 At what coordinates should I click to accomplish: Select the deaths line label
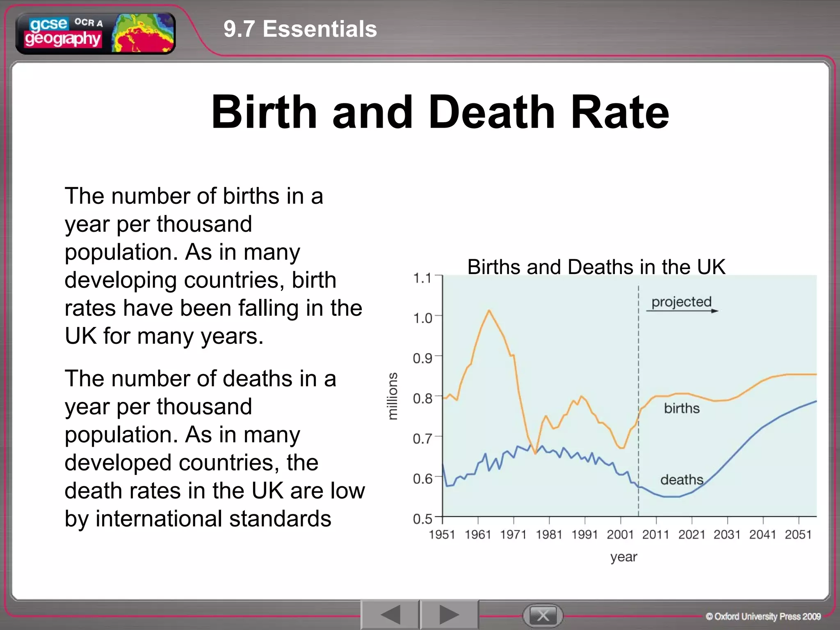tap(681, 479)
